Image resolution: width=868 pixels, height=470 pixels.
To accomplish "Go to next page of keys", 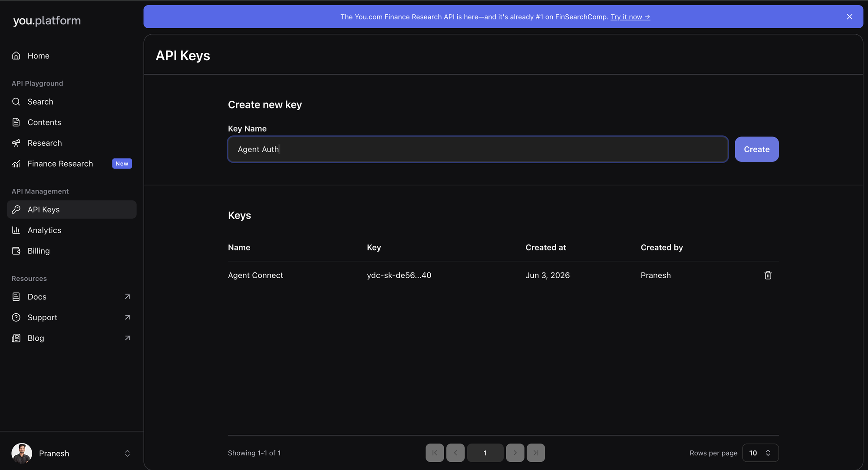I will click(x=515, y=453).
